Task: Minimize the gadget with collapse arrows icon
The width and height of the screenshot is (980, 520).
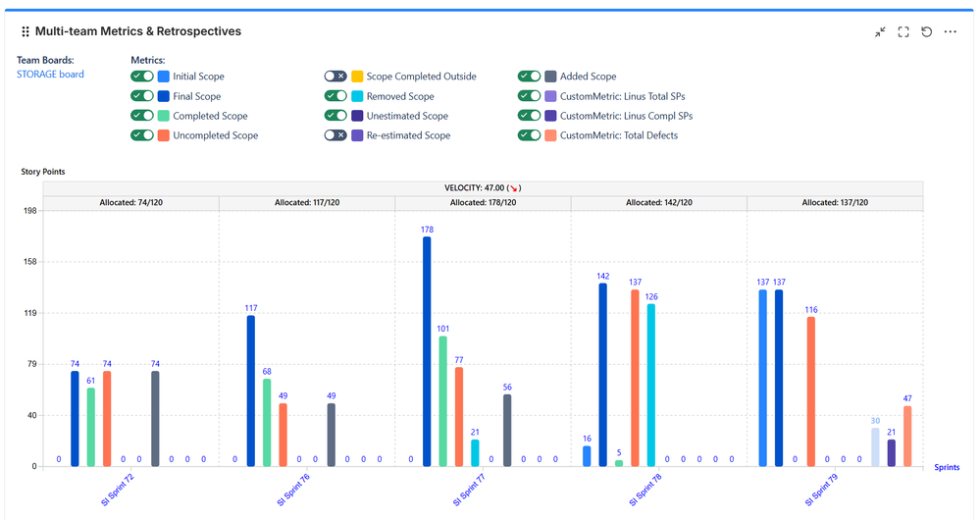Action: [880, 31]
